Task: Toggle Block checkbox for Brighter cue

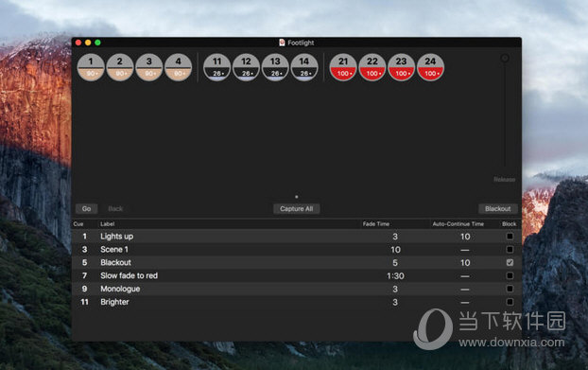Action: pyautogui.click(x=510, y=302)
